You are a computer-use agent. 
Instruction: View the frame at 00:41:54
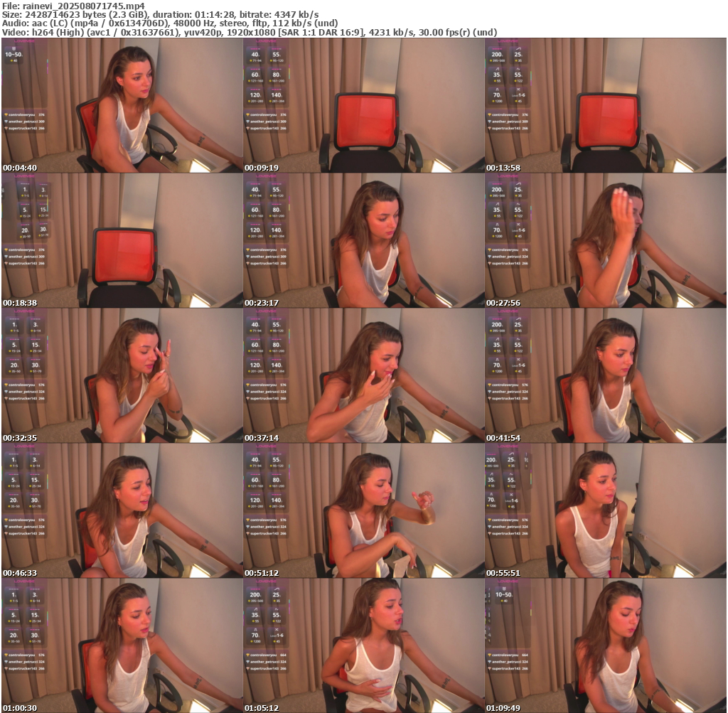click(x=606, y=375)
